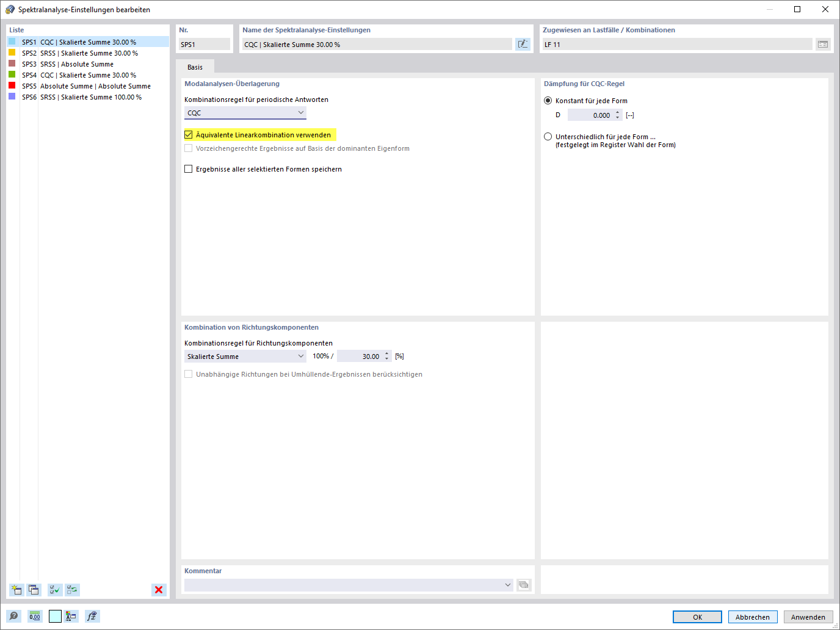
Task: Select SPS2 SRSS Skalierte Summe 30.00 % row
Action: [88, 53]
